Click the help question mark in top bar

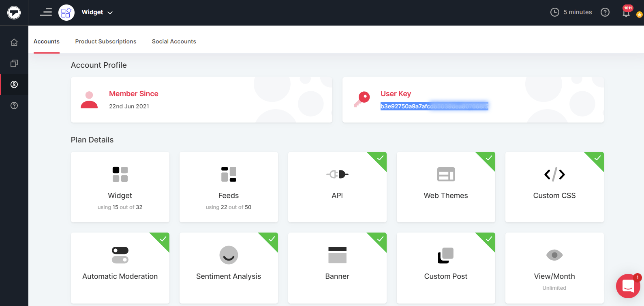tap(605, 12)
